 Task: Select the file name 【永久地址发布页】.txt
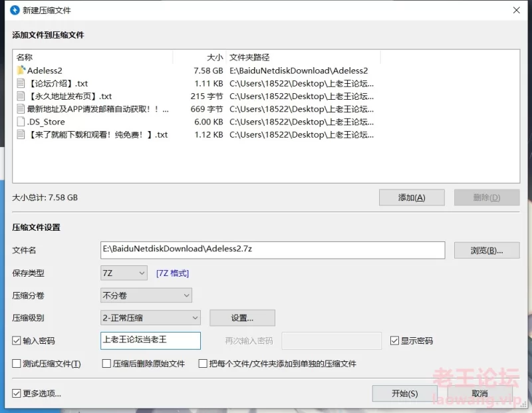70,96
